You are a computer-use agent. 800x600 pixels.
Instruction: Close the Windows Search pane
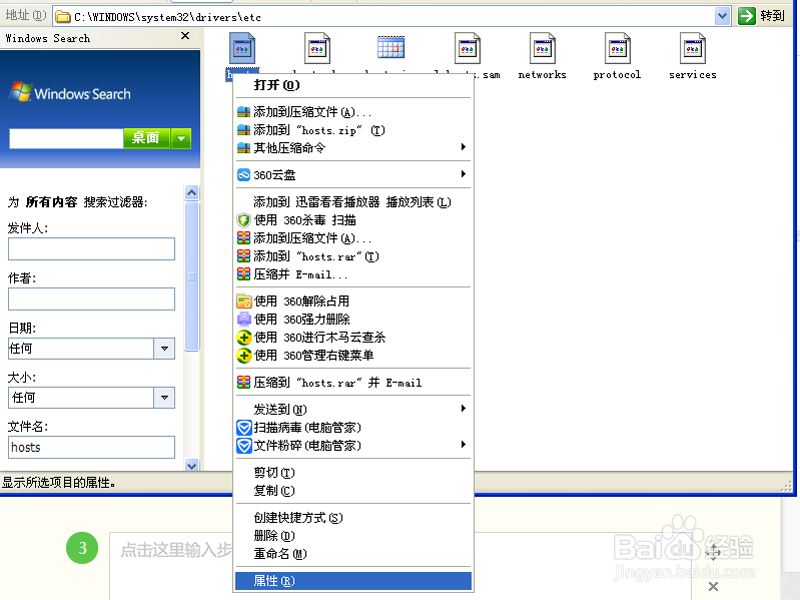pyautogui.click(x=185, y=36)
